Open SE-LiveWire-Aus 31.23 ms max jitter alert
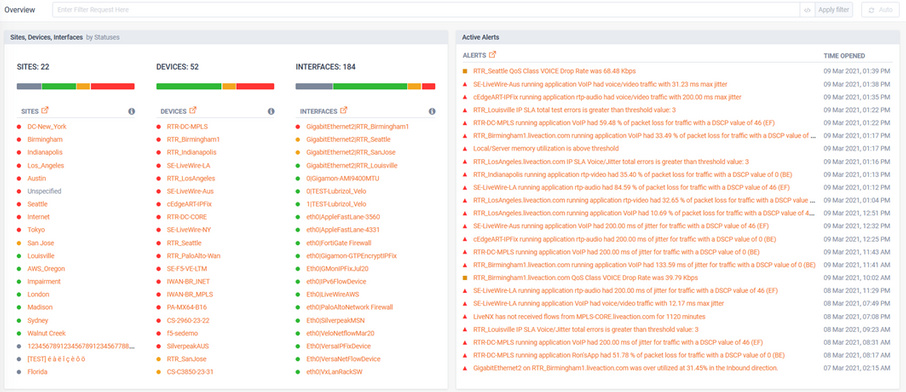The image size is (906, 392). pos(600,84)
